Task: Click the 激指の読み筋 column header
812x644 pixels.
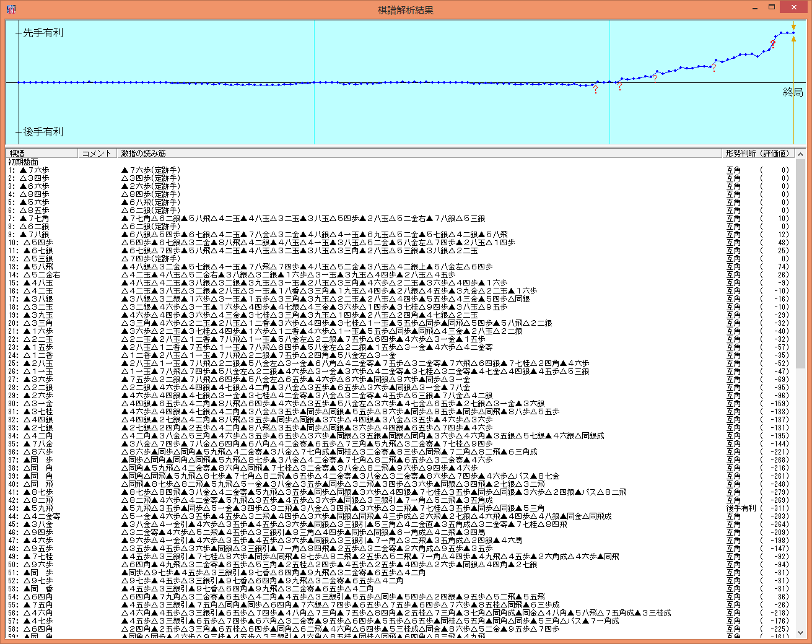Action: 420,153
